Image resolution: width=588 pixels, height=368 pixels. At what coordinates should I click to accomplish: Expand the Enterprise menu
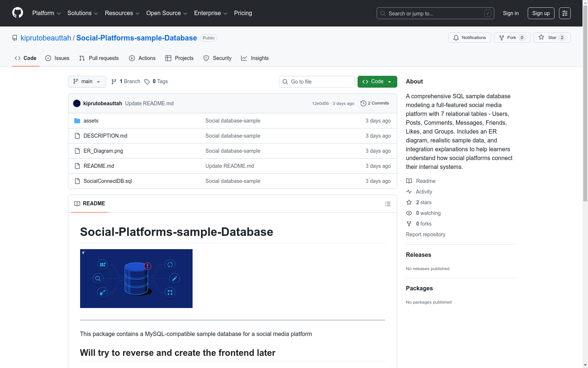211,13
